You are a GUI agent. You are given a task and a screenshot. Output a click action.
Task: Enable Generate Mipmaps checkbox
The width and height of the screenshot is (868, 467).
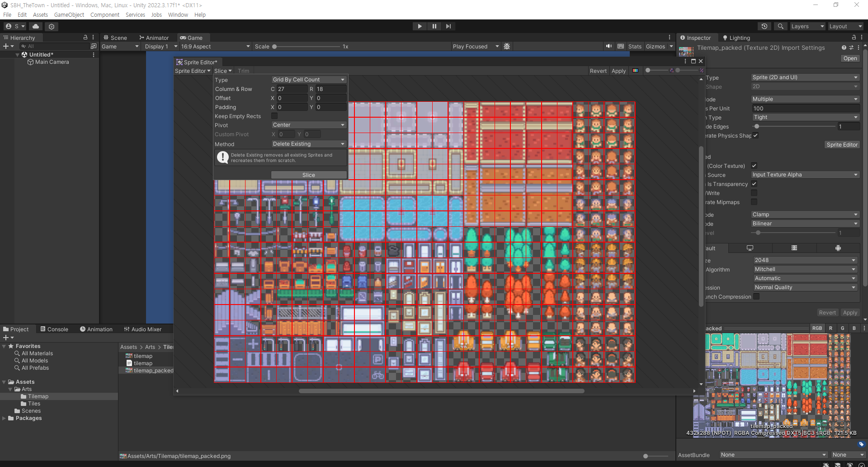[754, 202]
